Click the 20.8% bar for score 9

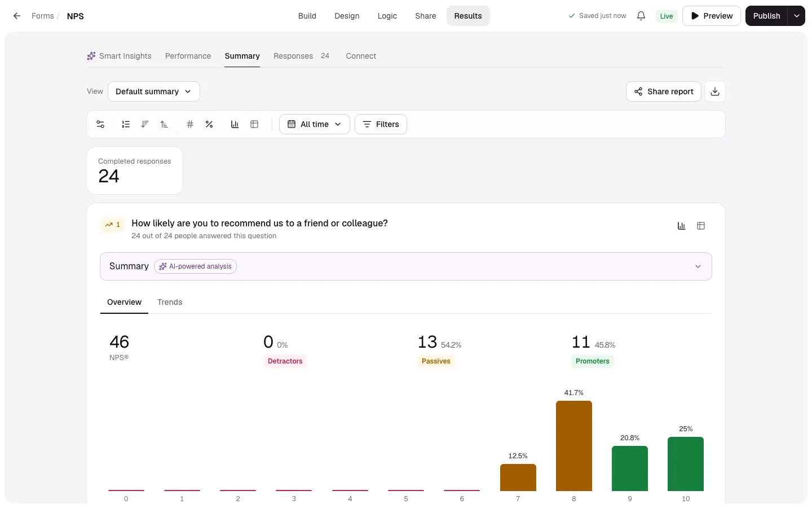[630, 468]
